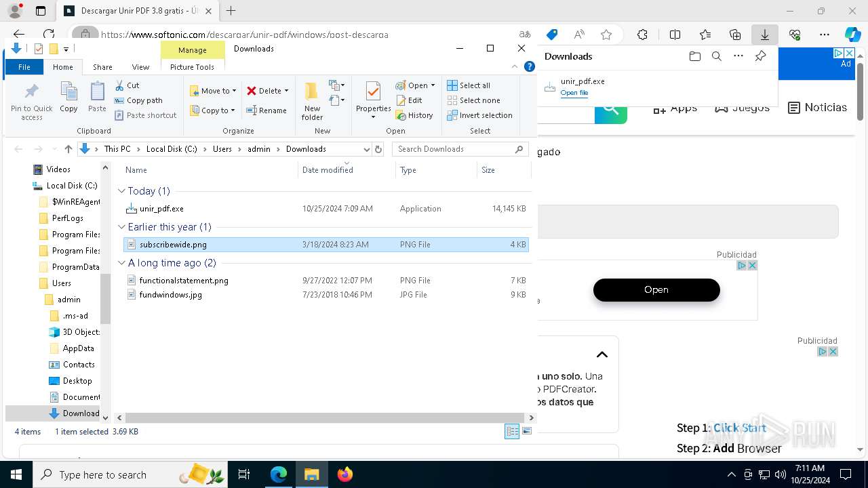The width and height of the screenshot is (868, 488).
Task: Go up one folder level
Action: click(68, 149)
